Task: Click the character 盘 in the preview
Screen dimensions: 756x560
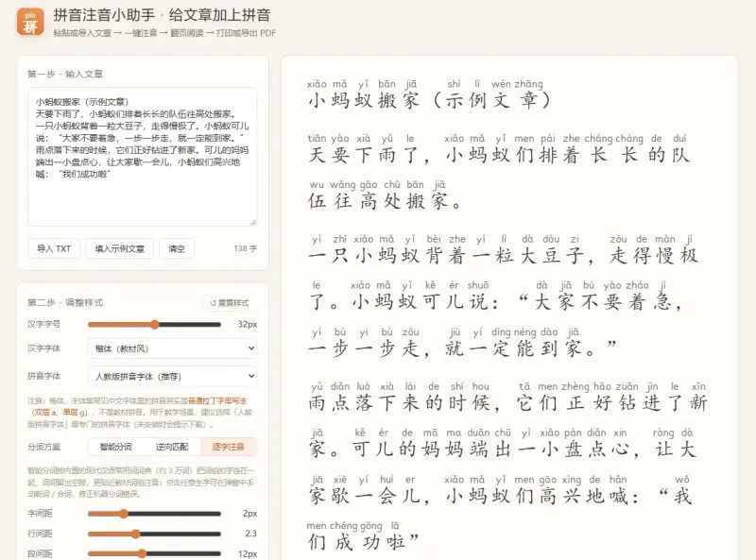Action: click(573, 450)
